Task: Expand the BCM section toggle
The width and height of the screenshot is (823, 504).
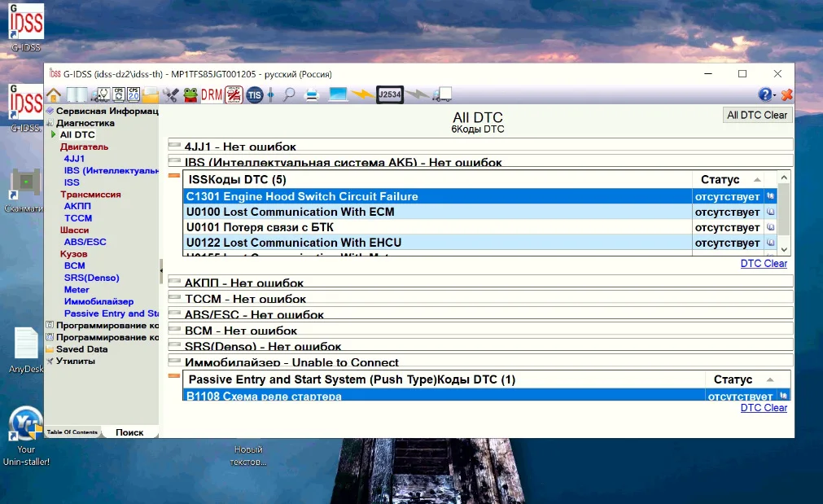Action: click(x=173, y=329)
